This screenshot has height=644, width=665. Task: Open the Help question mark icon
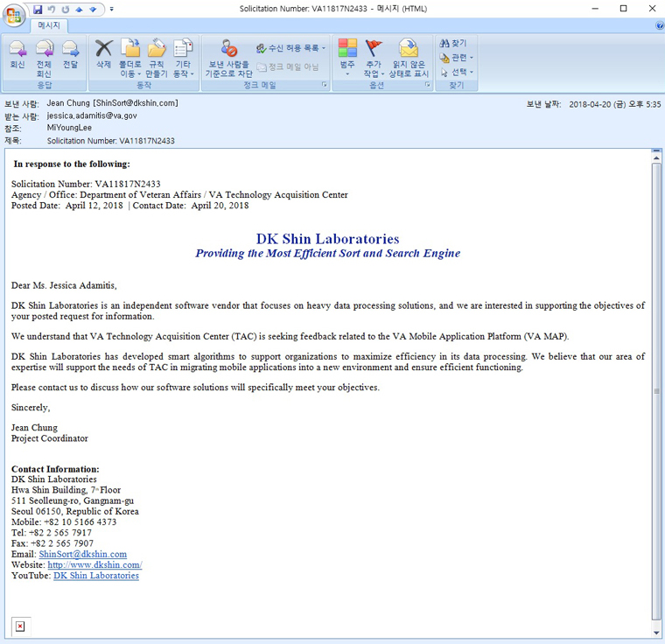pyautogui.click(x=659, y=26)
